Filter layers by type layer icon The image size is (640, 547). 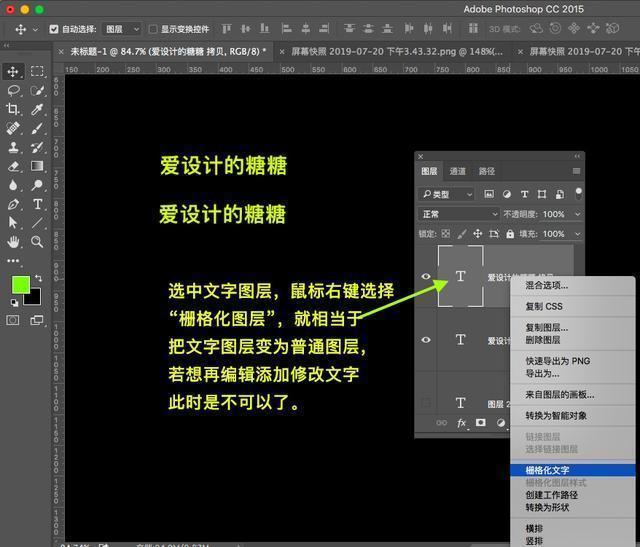[524, 194]
